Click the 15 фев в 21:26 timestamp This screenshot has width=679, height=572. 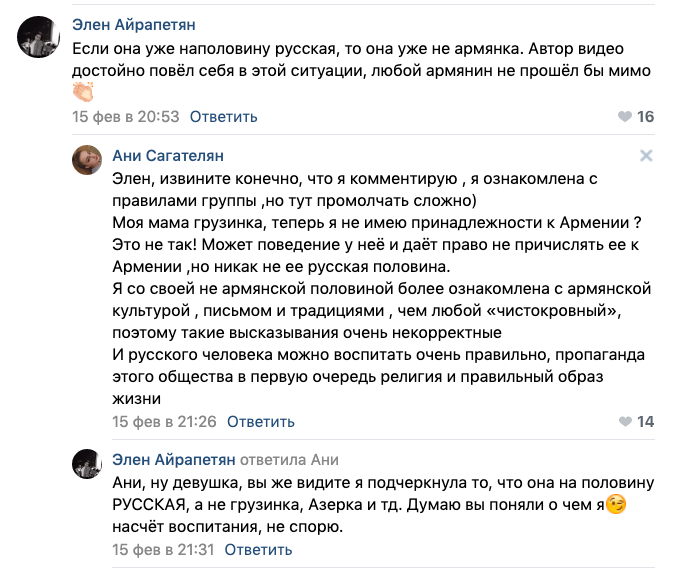[x=164, y=422]
